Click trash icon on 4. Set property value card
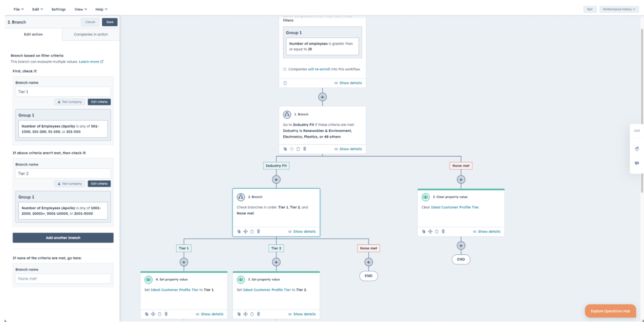Image resolution: width=644 pixels, height=323 pixels. [x=166, y=314]
